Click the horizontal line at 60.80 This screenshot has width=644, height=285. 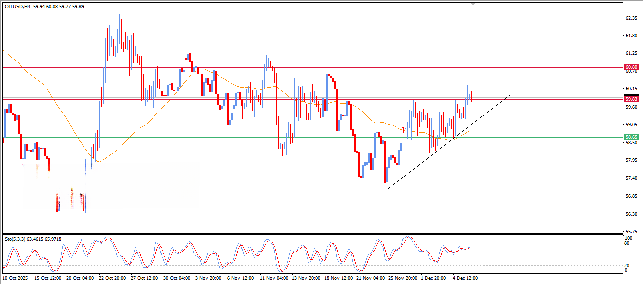302,67
